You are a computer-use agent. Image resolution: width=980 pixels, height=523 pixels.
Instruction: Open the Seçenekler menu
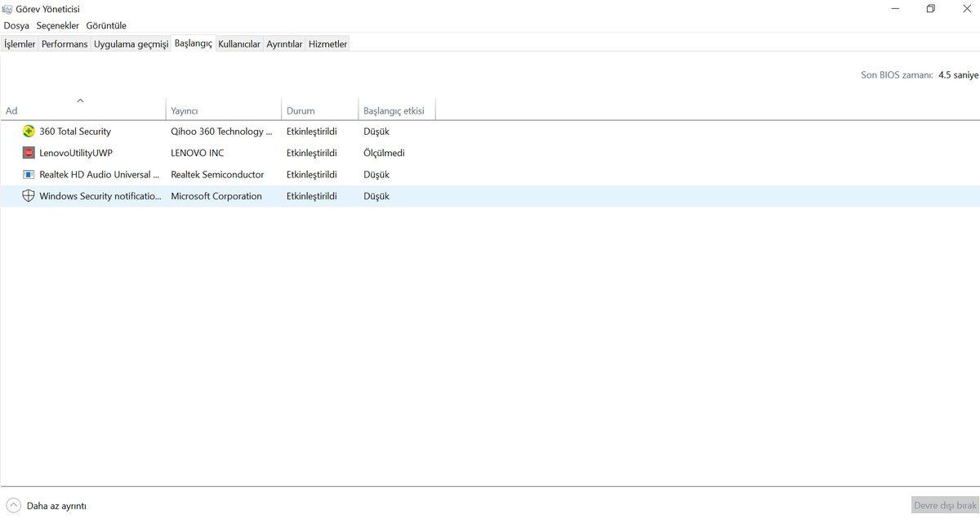click(57, 25)
